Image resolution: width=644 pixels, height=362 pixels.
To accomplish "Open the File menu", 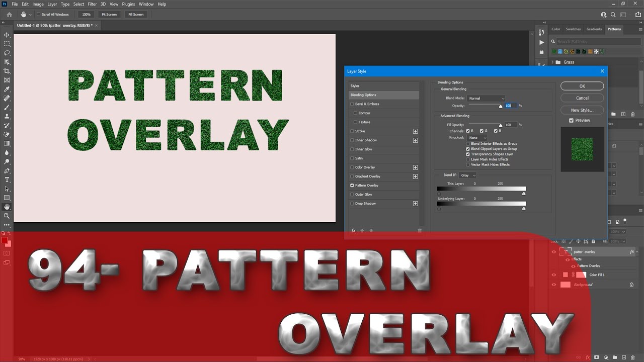I will pos(15,4).
